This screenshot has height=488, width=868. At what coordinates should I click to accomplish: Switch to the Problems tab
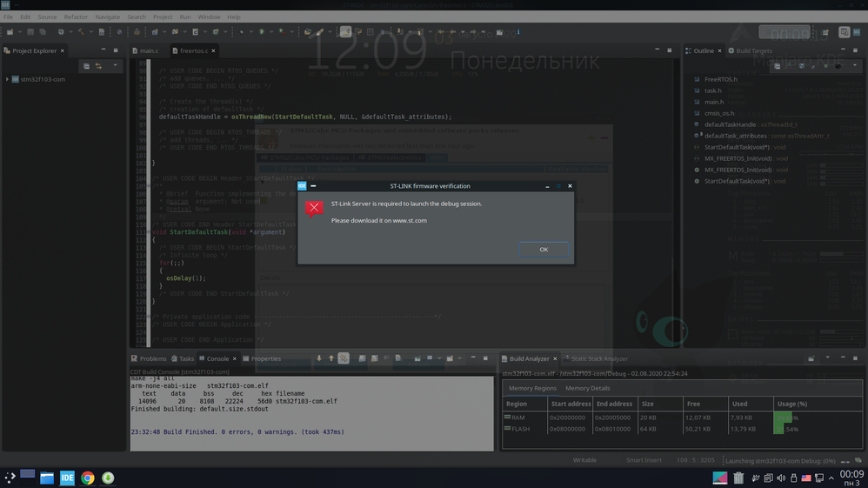click(149, 359)
